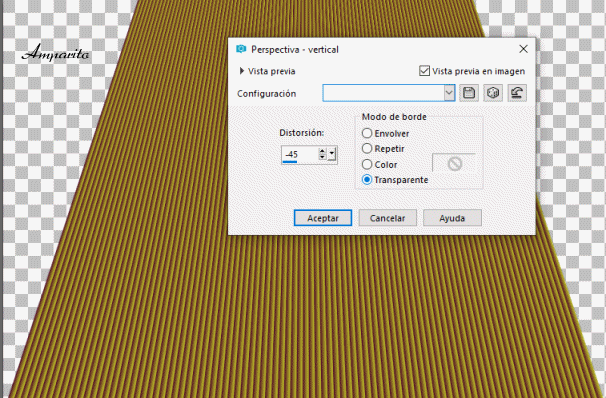Screen dimensions: 606x398
Task: Click Aceptar to apply perspective
Action: point(323,218)
